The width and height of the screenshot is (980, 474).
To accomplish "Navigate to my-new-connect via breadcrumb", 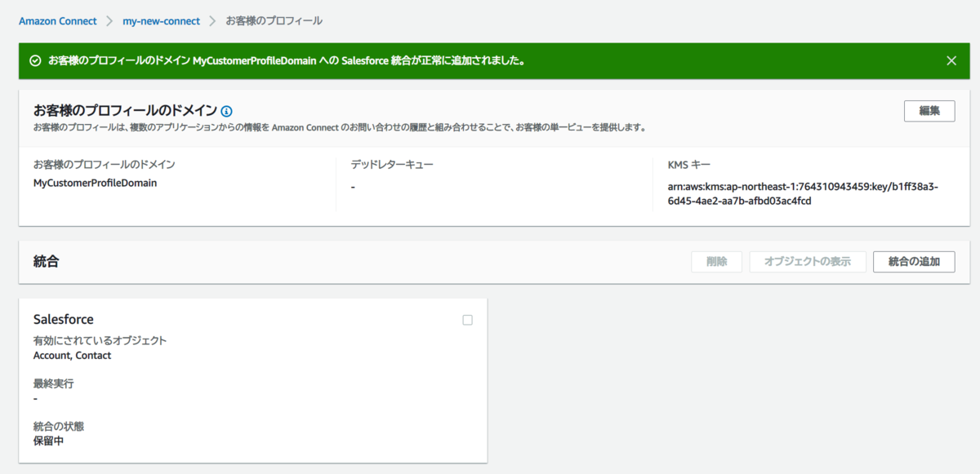I will pos(161,20).
